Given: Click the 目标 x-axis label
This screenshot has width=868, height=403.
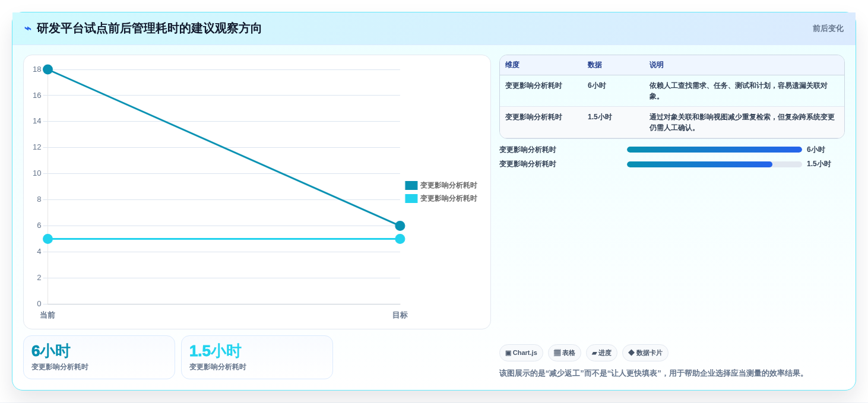Looking at the screenshot, I should [400, 315].
